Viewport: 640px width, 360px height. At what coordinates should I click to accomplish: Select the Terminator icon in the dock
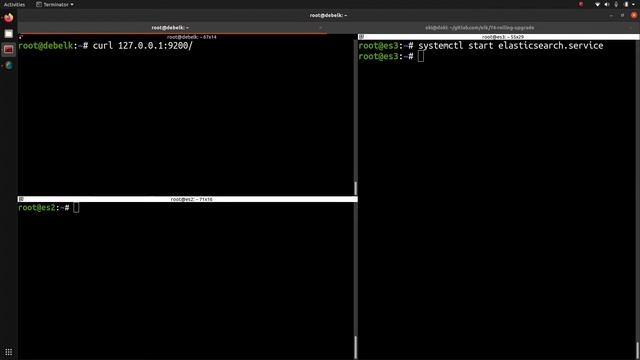[9, 49]
